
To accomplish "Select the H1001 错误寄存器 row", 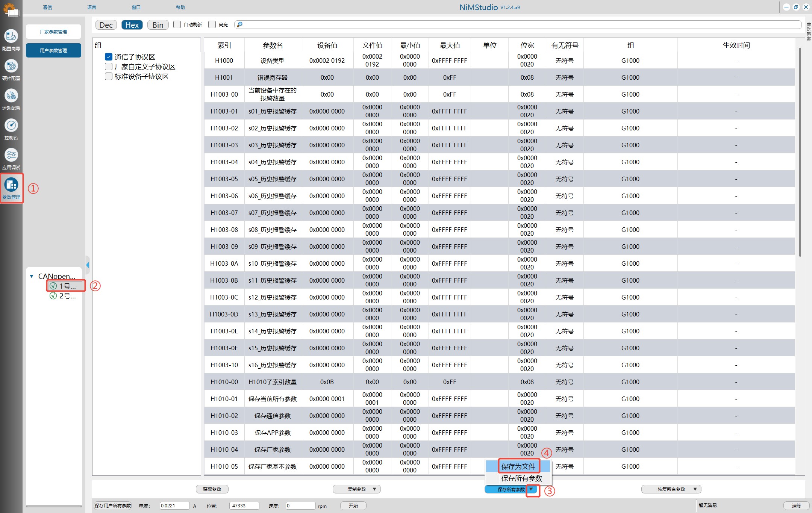I will click(x=500, y=77).
